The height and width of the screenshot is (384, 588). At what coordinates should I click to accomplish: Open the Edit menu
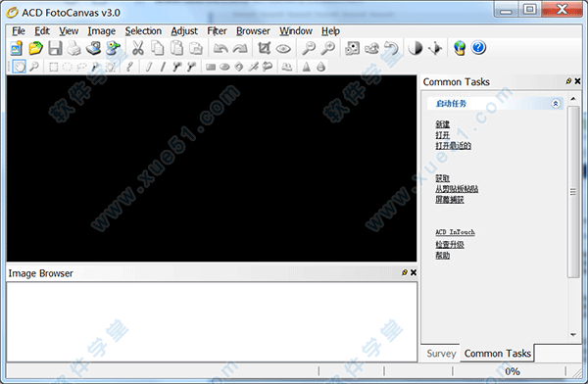click(x=42, y=31)
